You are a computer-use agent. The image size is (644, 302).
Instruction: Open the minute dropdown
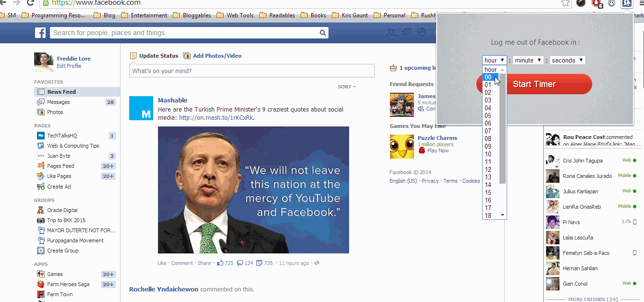click(528, 60)
